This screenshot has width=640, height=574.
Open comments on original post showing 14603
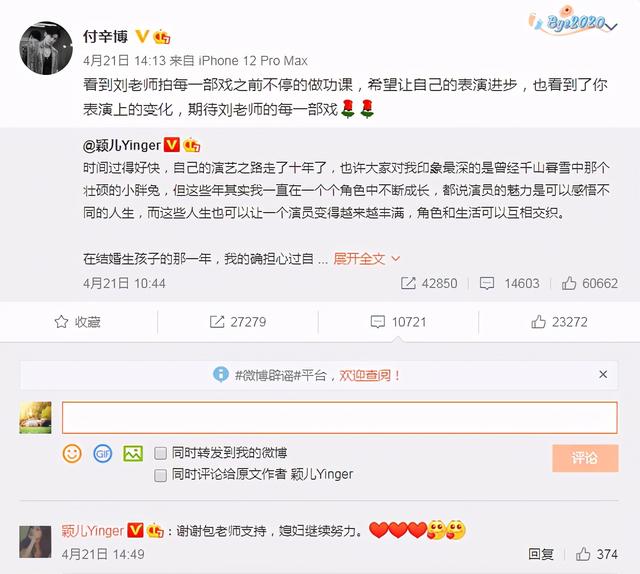pyautogui.click(x=509, y=283)
